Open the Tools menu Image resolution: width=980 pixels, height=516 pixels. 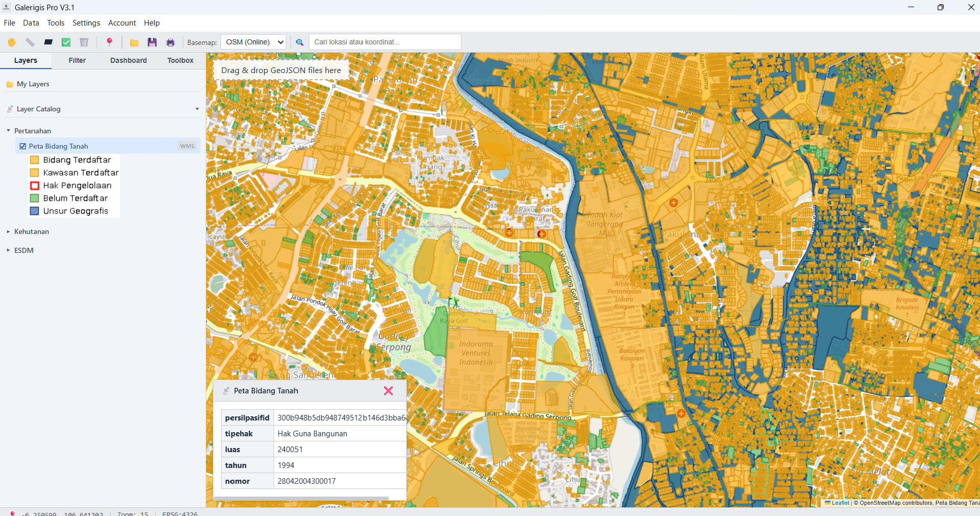coord(56,23)
